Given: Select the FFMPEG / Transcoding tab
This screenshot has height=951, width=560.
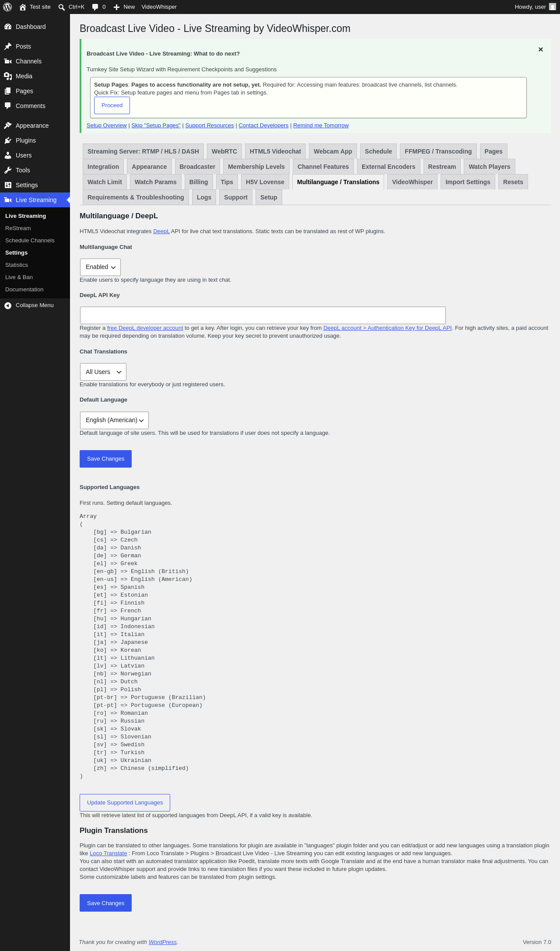Looking at the screenshot, I should (x=438, y=151).
